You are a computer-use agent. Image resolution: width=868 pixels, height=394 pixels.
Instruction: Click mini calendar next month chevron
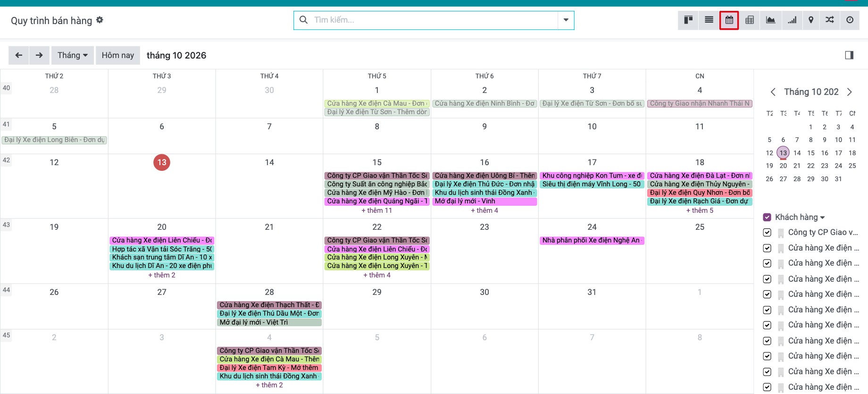coord(850,92)
